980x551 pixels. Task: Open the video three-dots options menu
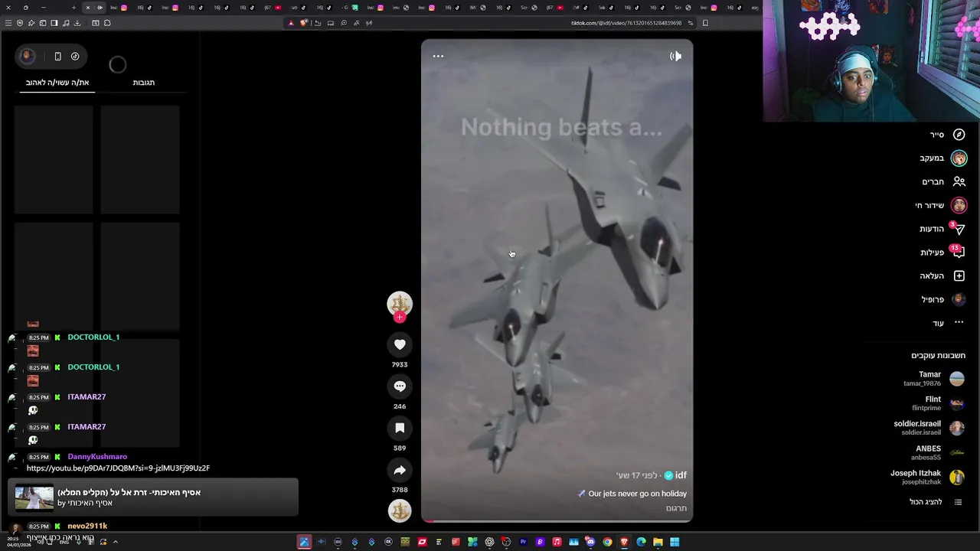tap(438, 56)
